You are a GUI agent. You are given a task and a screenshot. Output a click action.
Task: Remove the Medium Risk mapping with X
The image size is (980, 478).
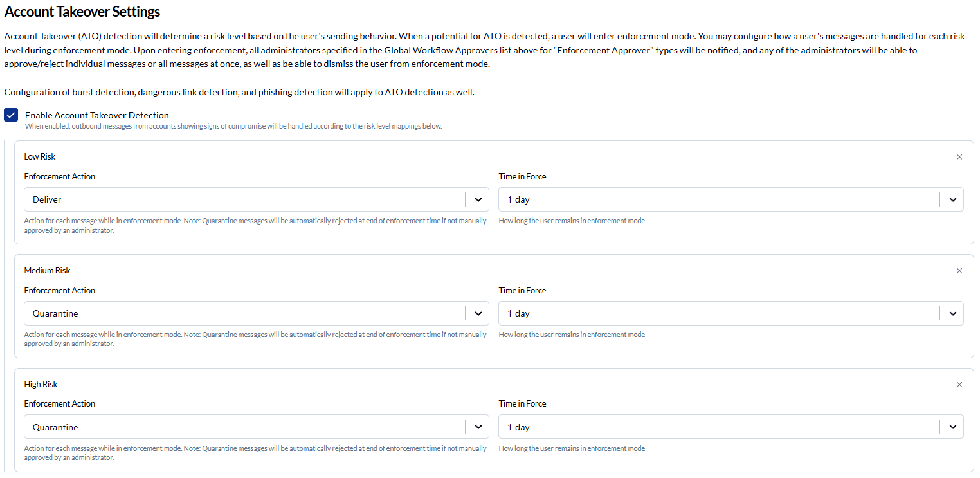[x=959, y=271]
